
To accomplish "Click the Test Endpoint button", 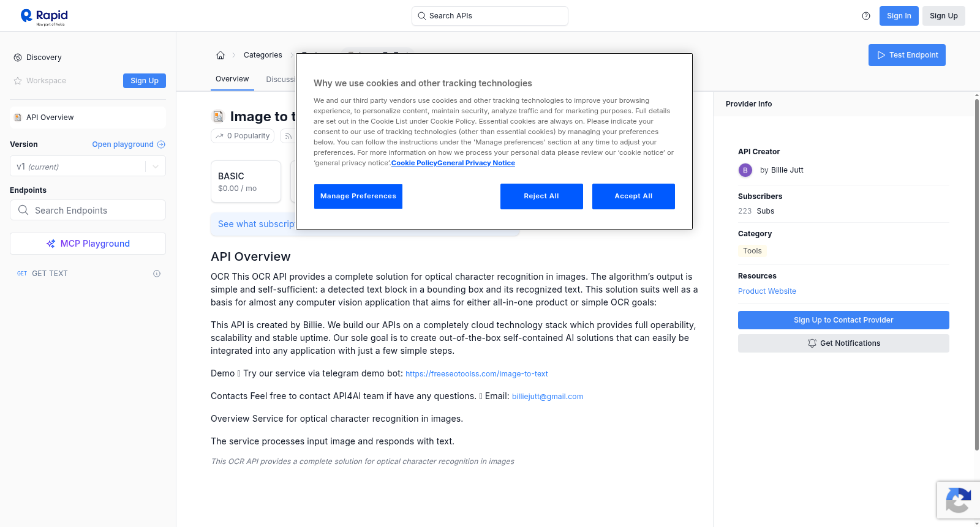I will coord(907,55).
